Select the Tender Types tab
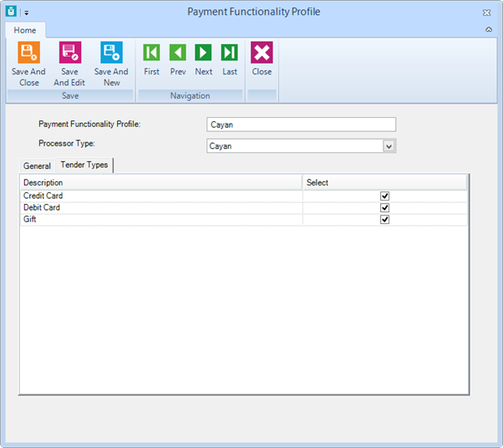 point(84,165)
